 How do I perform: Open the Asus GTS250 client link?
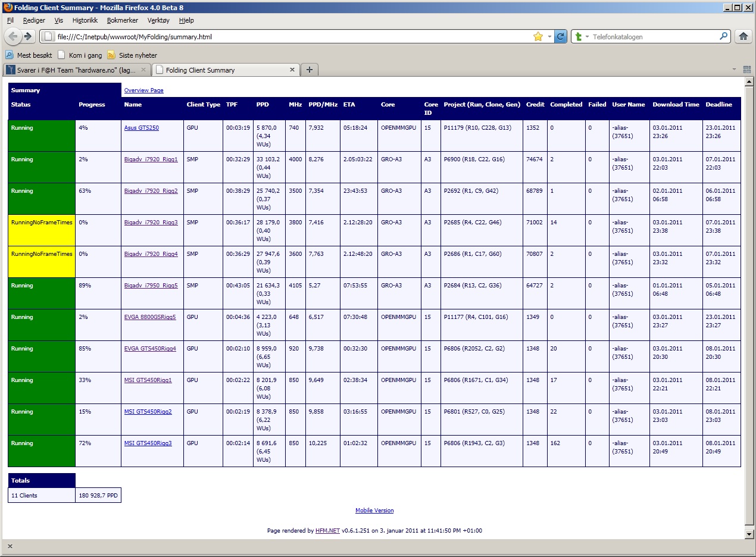(x=142, y=127)
